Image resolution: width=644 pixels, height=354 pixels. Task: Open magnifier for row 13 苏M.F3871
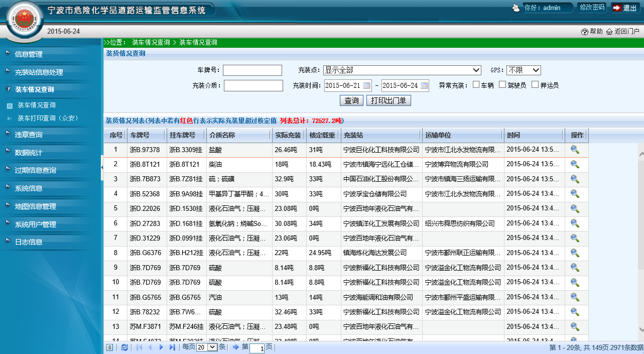tap(575, 326)
